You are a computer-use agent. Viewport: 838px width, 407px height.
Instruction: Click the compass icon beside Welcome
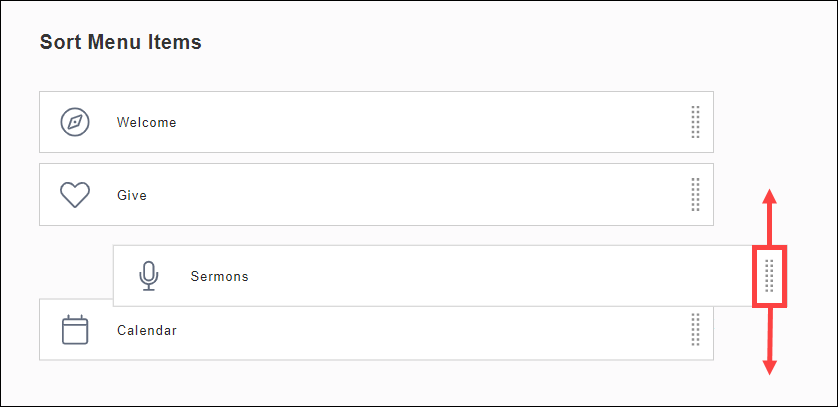[75, 122]
